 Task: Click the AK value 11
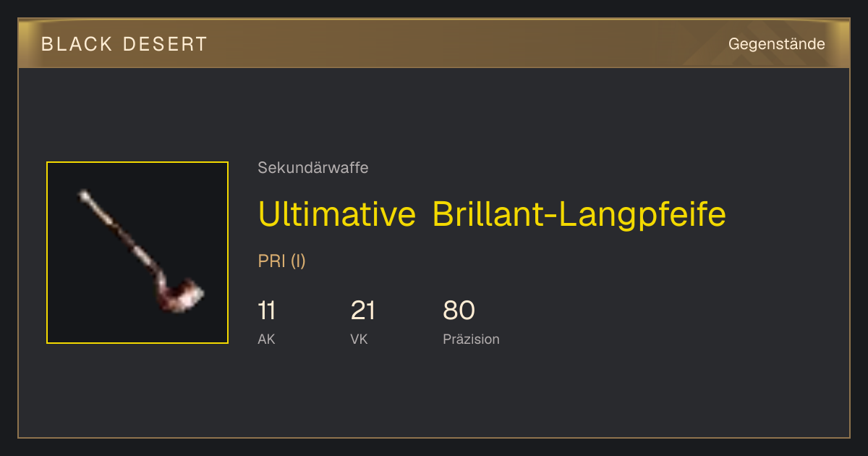(x=266, y=311)
